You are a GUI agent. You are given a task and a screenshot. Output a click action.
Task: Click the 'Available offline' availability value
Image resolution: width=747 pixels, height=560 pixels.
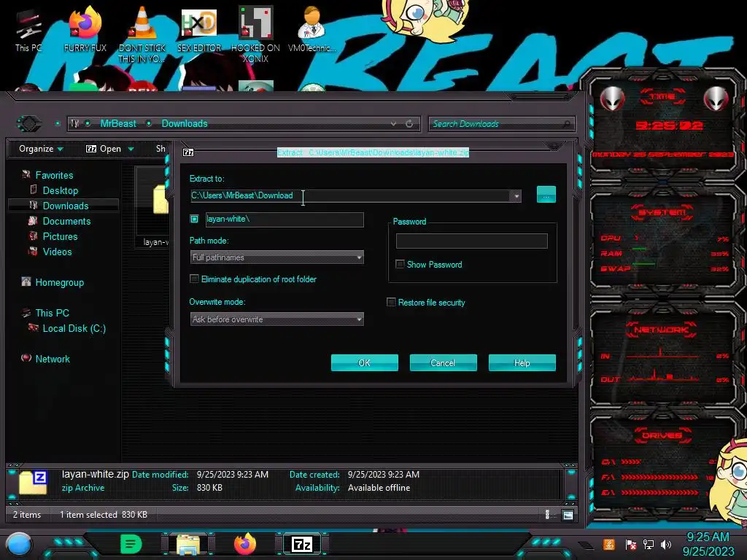(x=379, y=488)
